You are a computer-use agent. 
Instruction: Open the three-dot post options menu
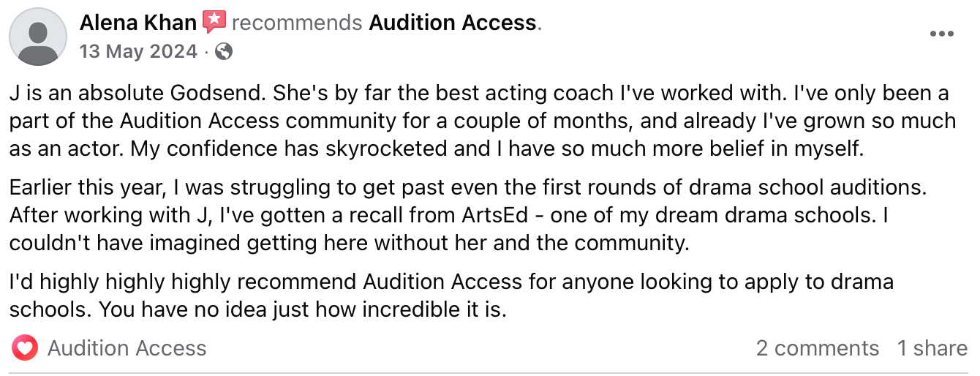click(941, 34)
